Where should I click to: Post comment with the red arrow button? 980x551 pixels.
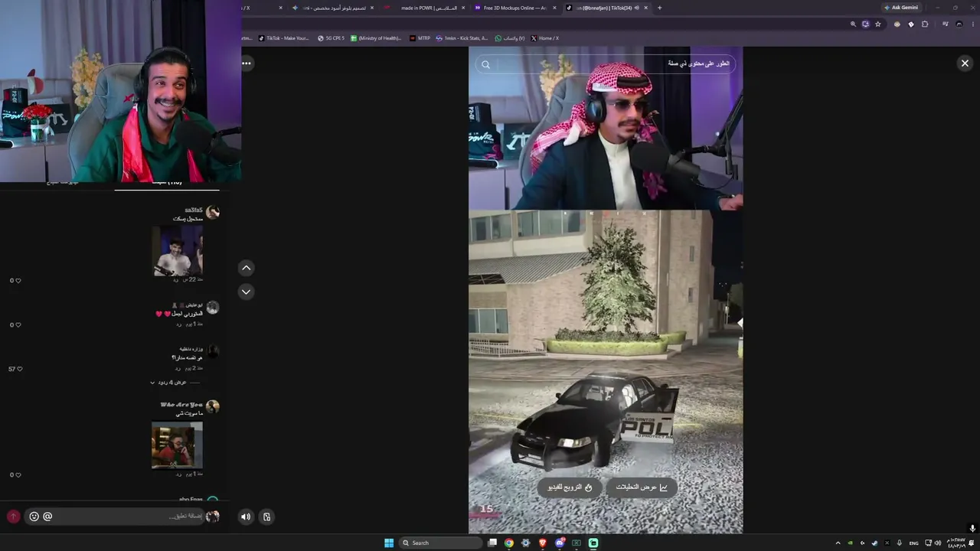[13, 517]
